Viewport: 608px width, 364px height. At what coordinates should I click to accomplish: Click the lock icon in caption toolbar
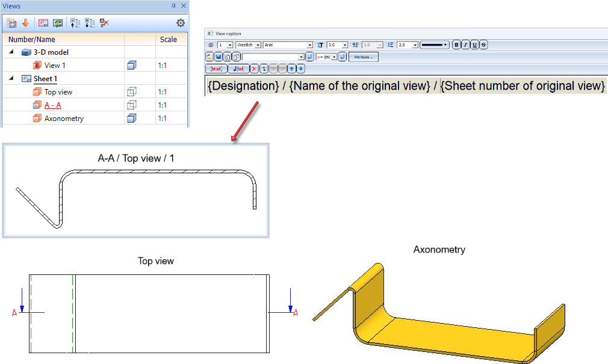point(227,57)
